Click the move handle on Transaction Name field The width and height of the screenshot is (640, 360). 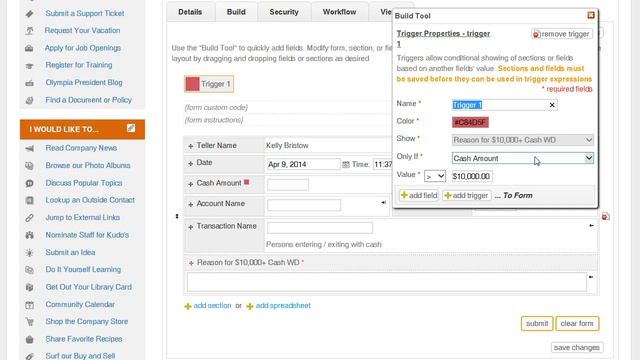[x=191, y=227]
